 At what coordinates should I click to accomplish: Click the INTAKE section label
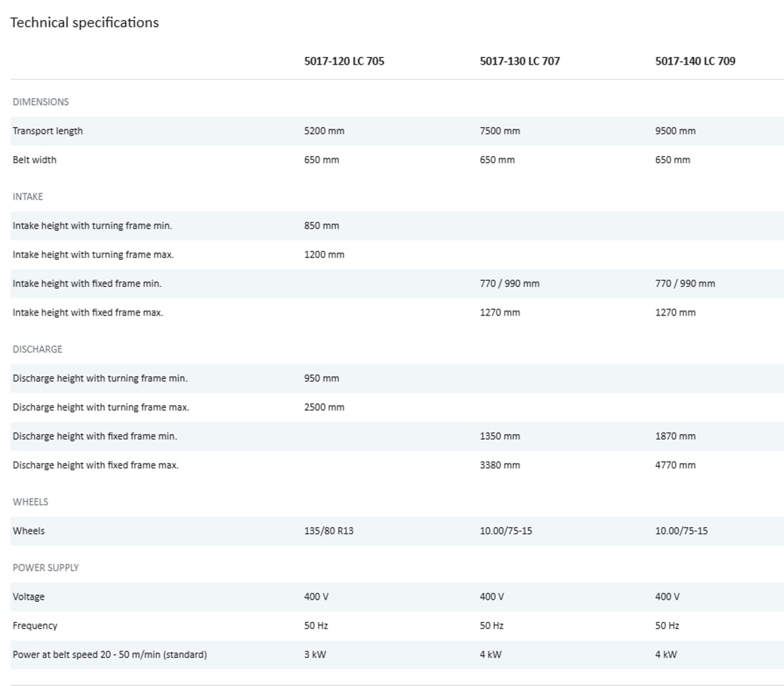27,197
